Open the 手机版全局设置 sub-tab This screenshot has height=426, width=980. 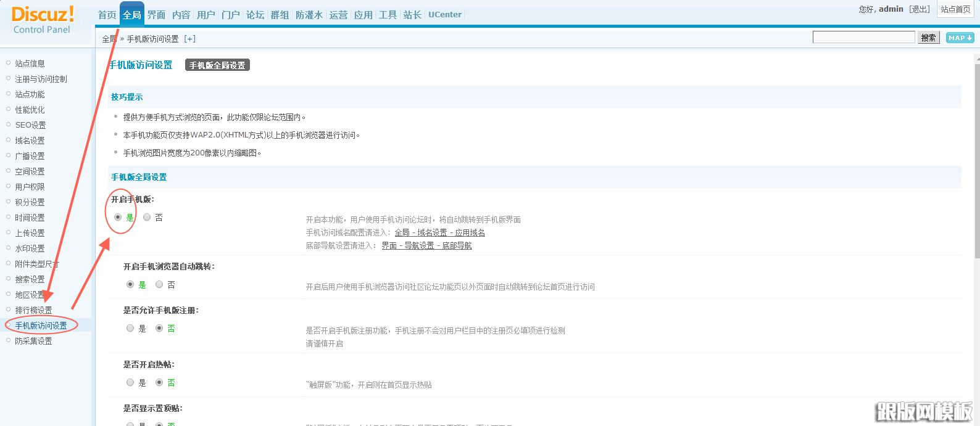(217, 65)
